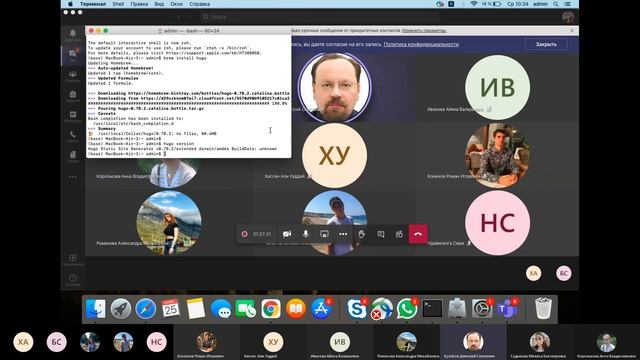The width and height of the screenshot is (640, 360).
Task: Open Google Chrome from the Dock
Action: pyautogui.click(x=271, y=309)
